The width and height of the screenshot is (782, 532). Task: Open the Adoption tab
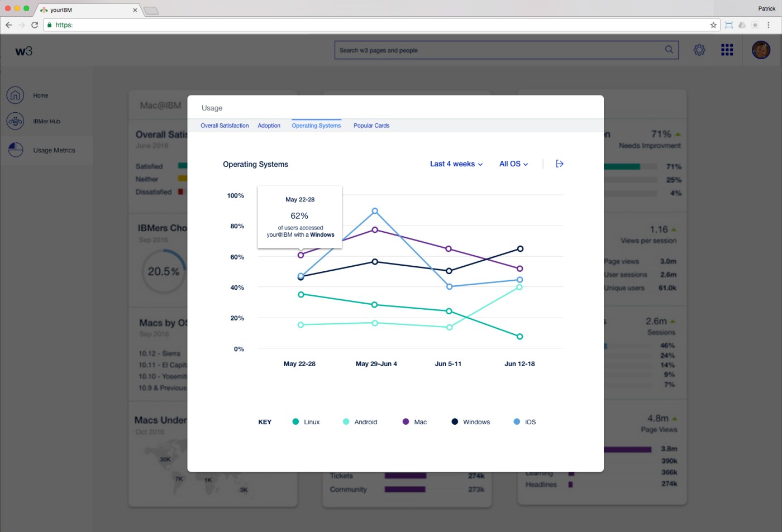(269, 126)
